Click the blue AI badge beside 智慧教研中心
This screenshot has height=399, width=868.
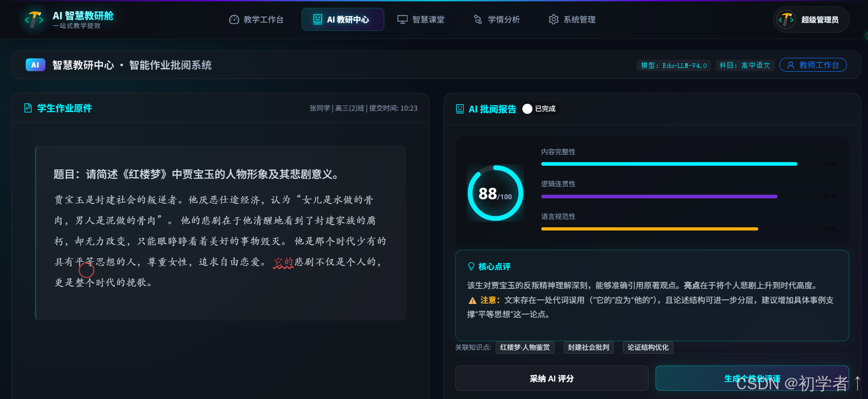coord(35,65)
